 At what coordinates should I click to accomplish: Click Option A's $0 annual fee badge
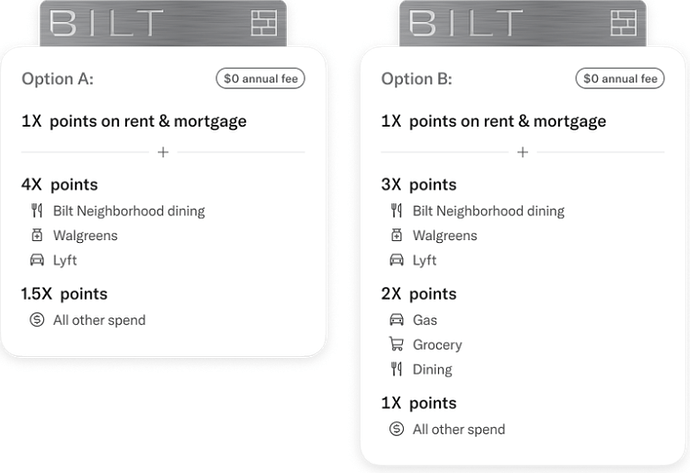[261, 79]
